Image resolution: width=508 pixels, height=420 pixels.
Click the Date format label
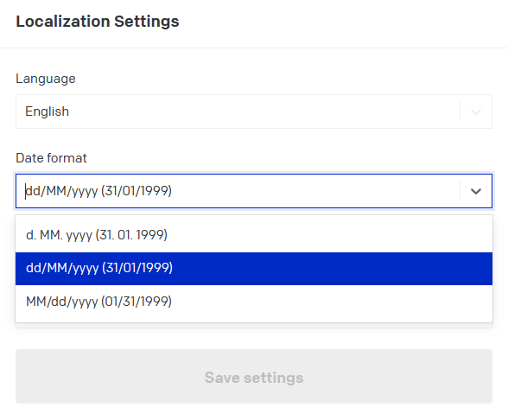(x=51, y=158)
